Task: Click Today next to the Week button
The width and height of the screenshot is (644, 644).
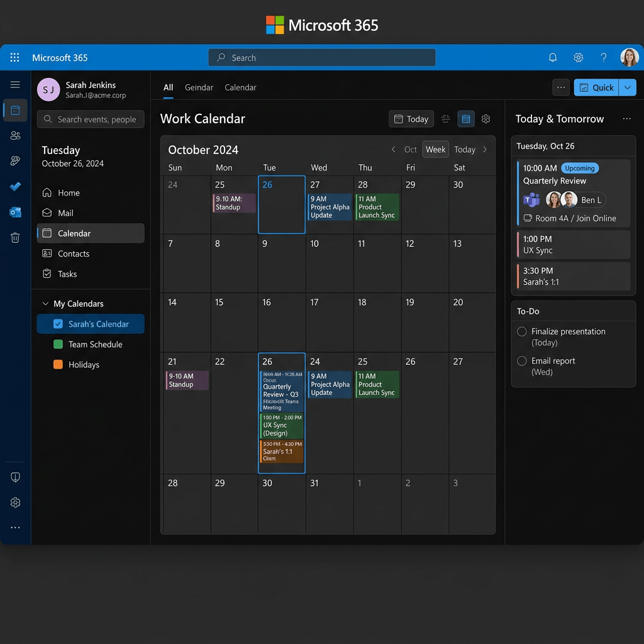Action: 465,150
